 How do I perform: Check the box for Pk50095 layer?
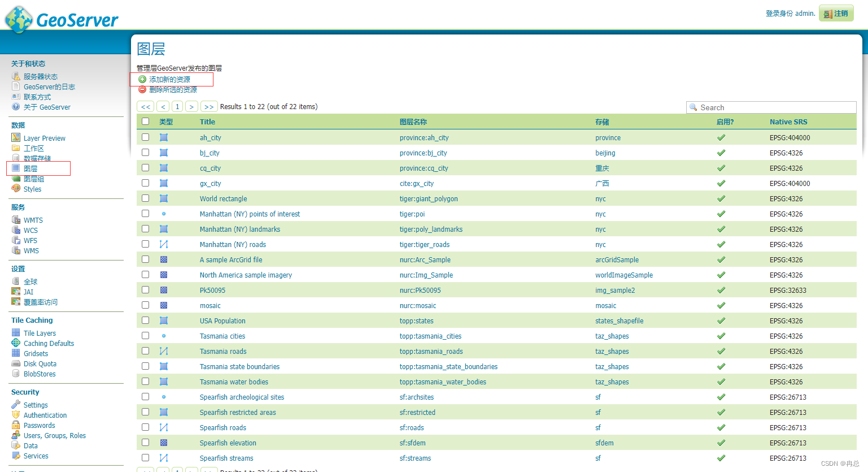point(146,290)
